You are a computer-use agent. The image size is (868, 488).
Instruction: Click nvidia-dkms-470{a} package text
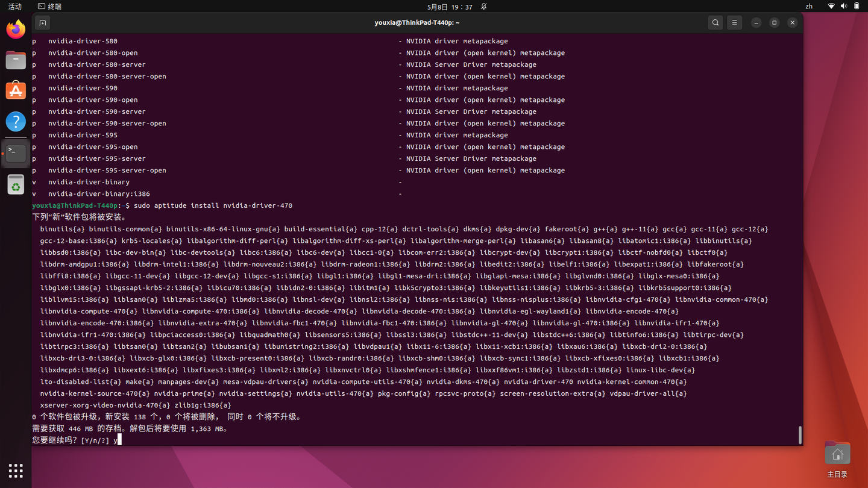click(x=463, y=382)
